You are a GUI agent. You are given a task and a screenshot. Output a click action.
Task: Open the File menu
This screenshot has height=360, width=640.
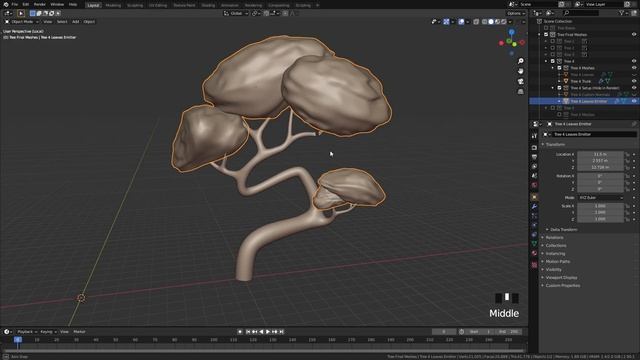pyautogui.click(x=15, y=4)
